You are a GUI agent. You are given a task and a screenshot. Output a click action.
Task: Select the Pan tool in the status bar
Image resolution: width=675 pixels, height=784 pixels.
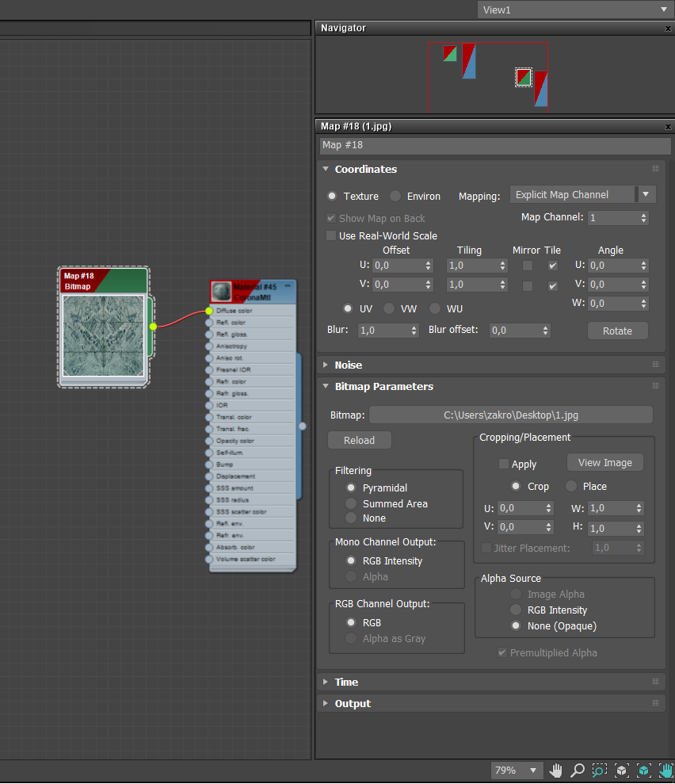click(556, 770)
